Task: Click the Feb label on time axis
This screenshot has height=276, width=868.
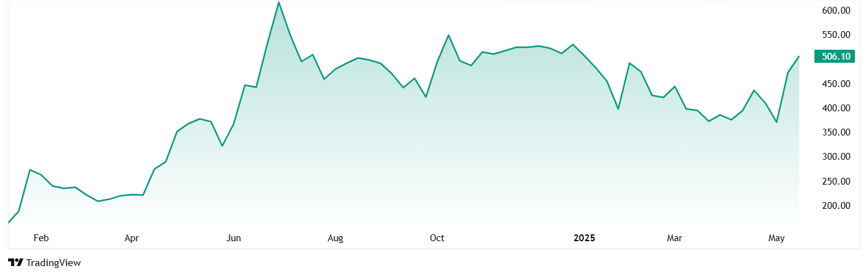Action: (41, 238)
